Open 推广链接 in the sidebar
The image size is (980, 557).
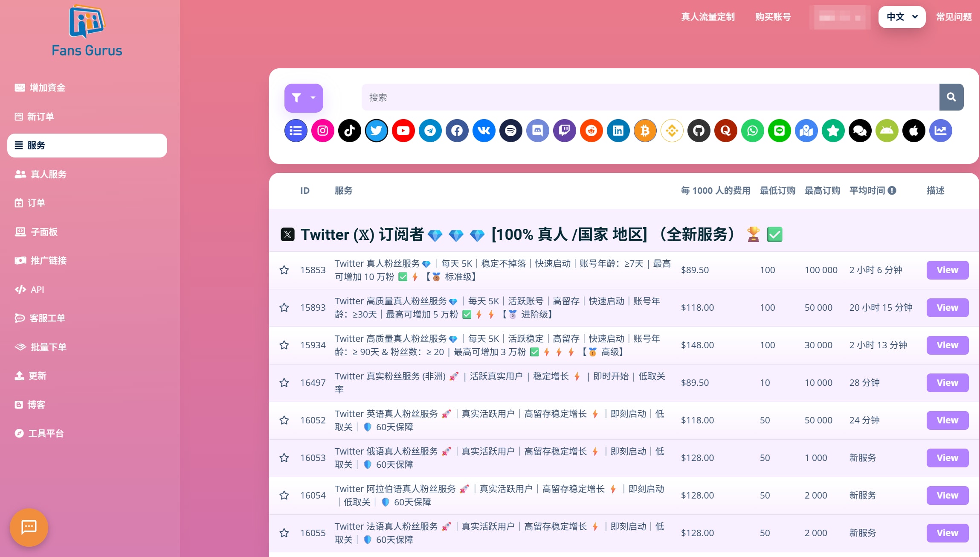tap(87, 261)
